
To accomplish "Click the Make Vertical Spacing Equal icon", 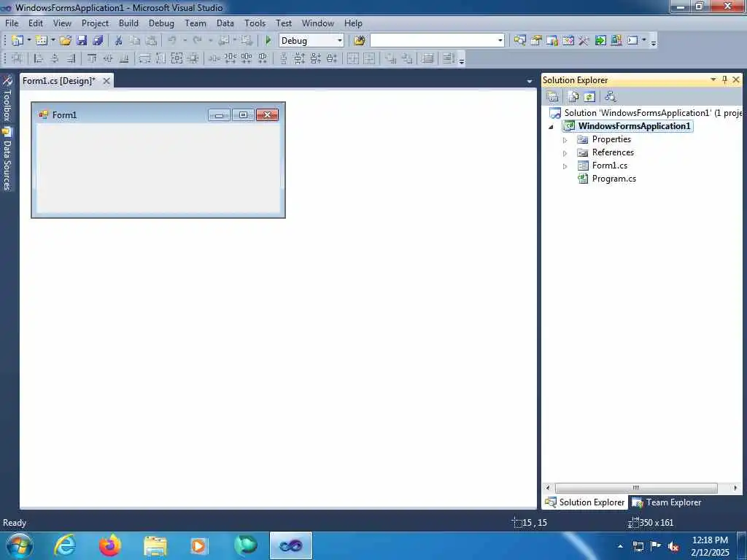I will point(284,58).
